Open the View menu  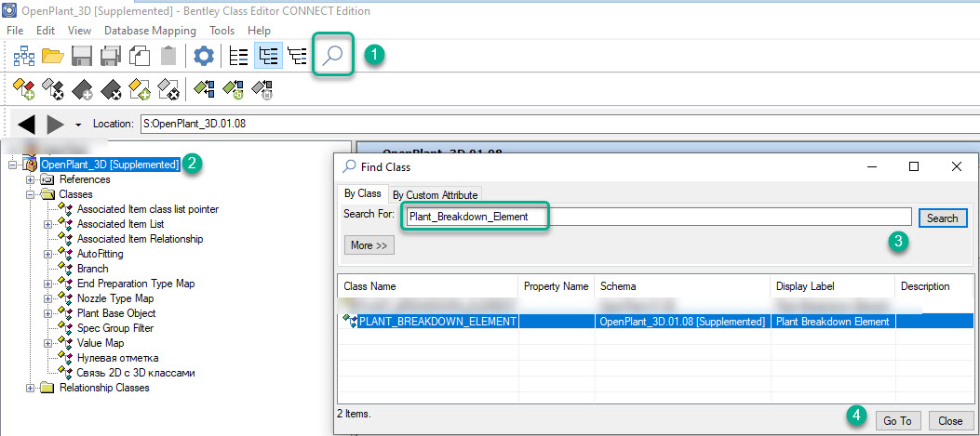pyautogui.click(x=79, y=31)
